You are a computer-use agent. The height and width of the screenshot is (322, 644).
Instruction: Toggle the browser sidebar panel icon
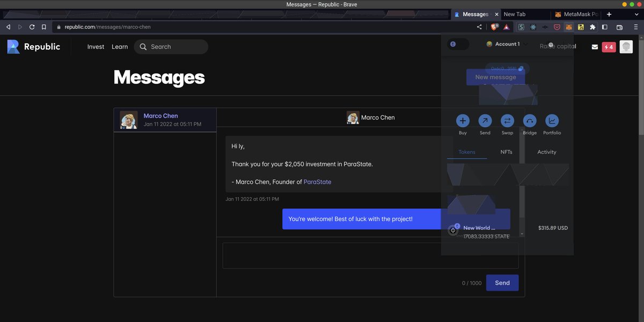pos(605,27)
